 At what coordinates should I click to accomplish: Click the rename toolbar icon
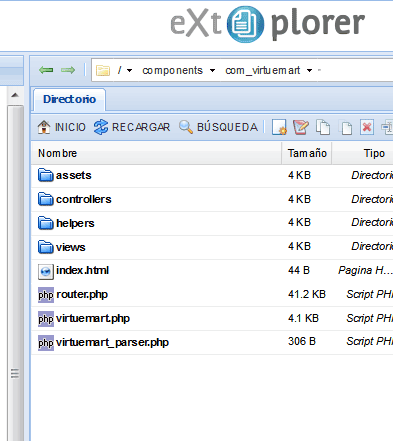point(387,127)
